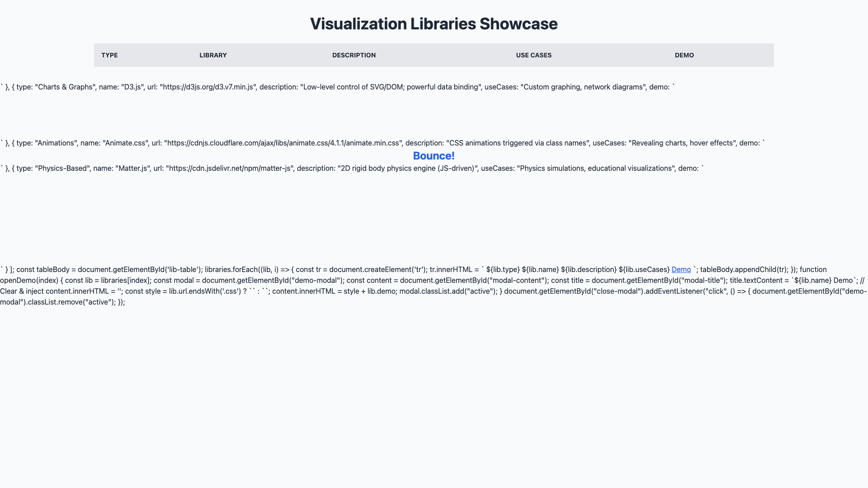The image size is (868, 488).
Task: Click the USE CASES column header
Action: tap(533, 55)
